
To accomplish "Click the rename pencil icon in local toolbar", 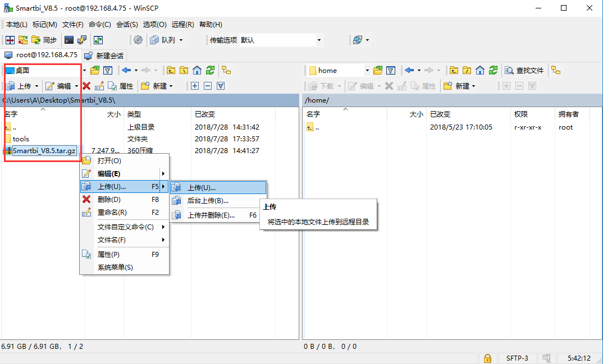I will tap(99, 86).
